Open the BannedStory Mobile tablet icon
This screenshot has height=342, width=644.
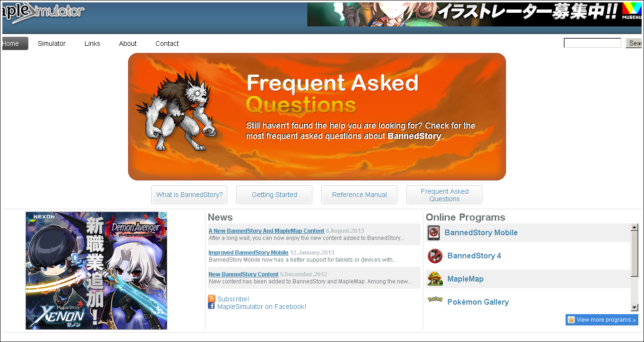[x=434, y=232]
